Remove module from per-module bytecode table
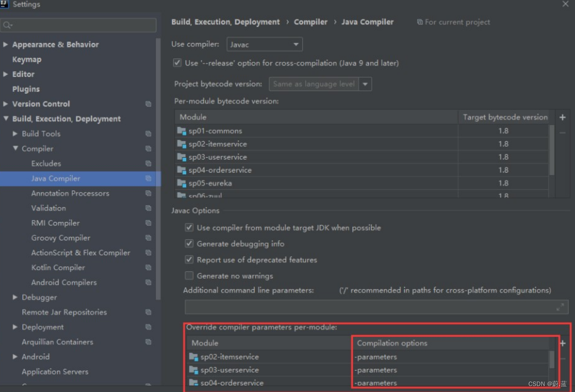575x392 pixels. 562,132
